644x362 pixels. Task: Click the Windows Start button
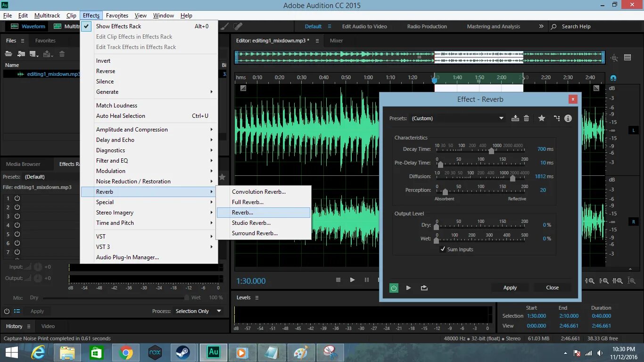[11, 352]
